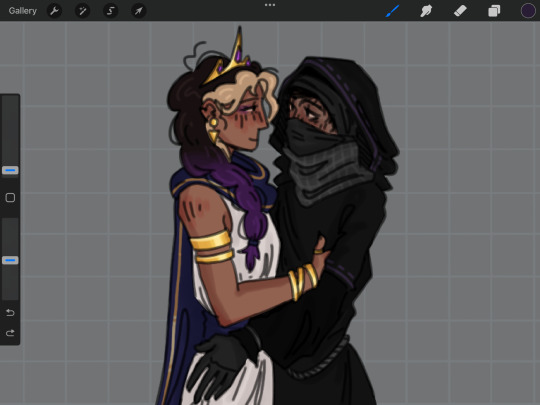The width and height of the screenshot is (540, 405).
Task: Select the Selection S-shaped tool
Action: click(111, 11)
